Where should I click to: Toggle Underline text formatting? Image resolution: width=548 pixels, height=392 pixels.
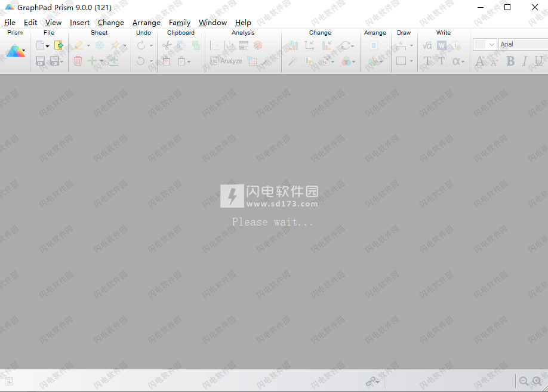(538, 61)
